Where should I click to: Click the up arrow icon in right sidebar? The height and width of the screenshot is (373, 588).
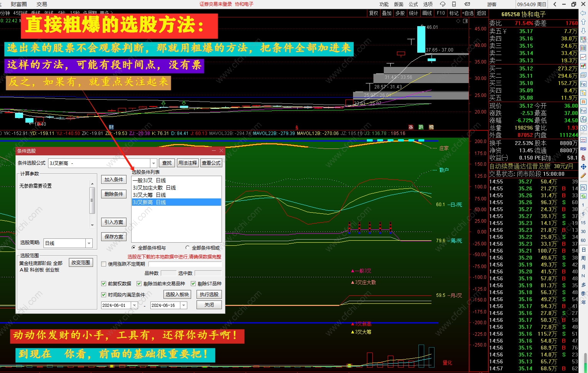point(583,22)
